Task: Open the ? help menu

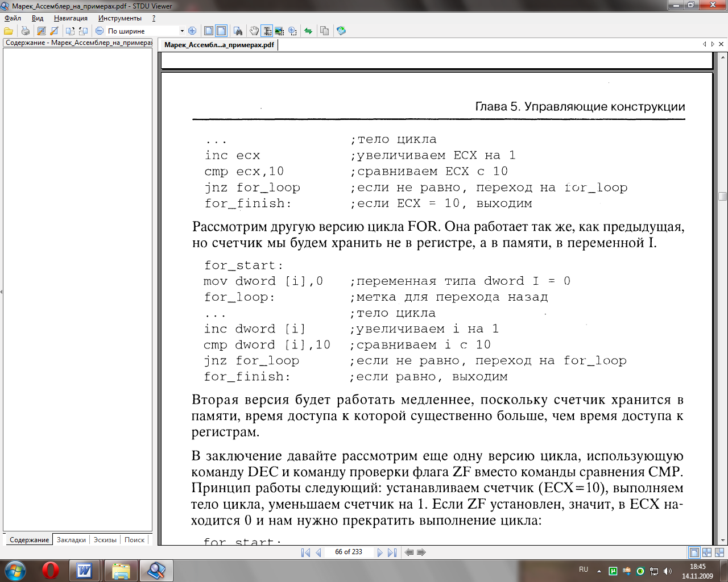Action: pos(154,18)
